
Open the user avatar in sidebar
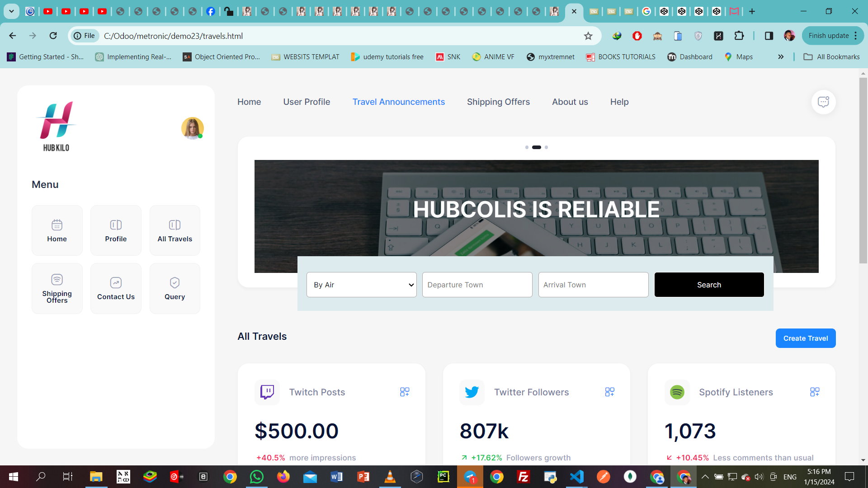192,128
